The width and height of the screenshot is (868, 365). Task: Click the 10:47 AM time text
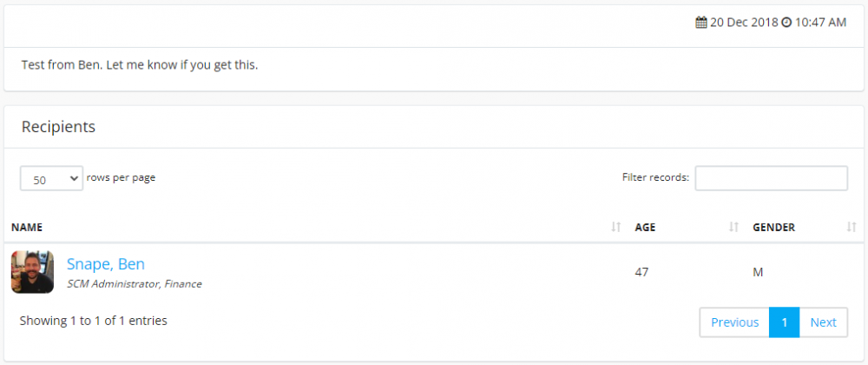coord(820,23)
